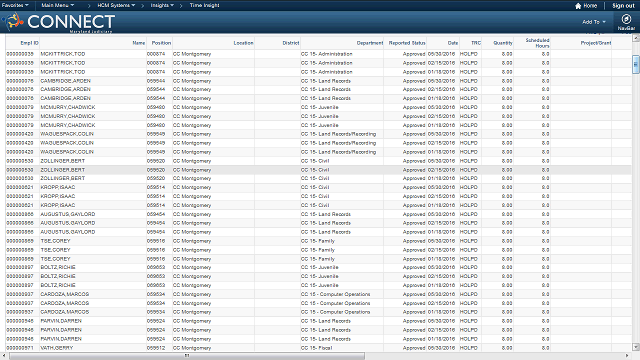The image size is (640, 360).
Task: Select WAGUESPACK,COLIN name in the 05/30/2016 row
Action: [x=67, y=134]
